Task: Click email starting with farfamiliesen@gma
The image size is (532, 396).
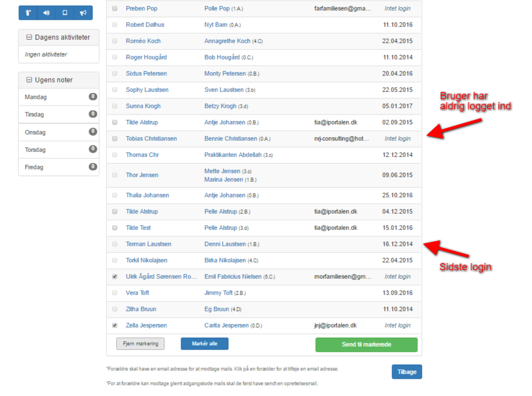Action: (343, 8)
